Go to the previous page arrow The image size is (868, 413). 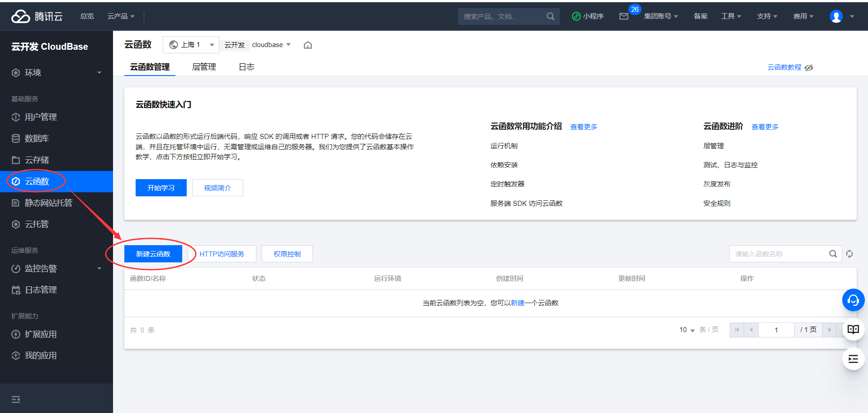pyautogui.click(x=751, y=330)
